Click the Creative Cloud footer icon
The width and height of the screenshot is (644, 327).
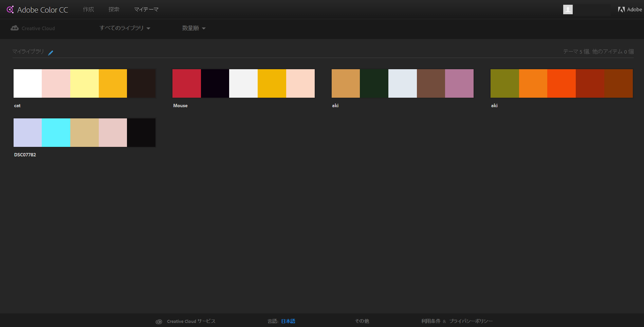click(159, 322)
